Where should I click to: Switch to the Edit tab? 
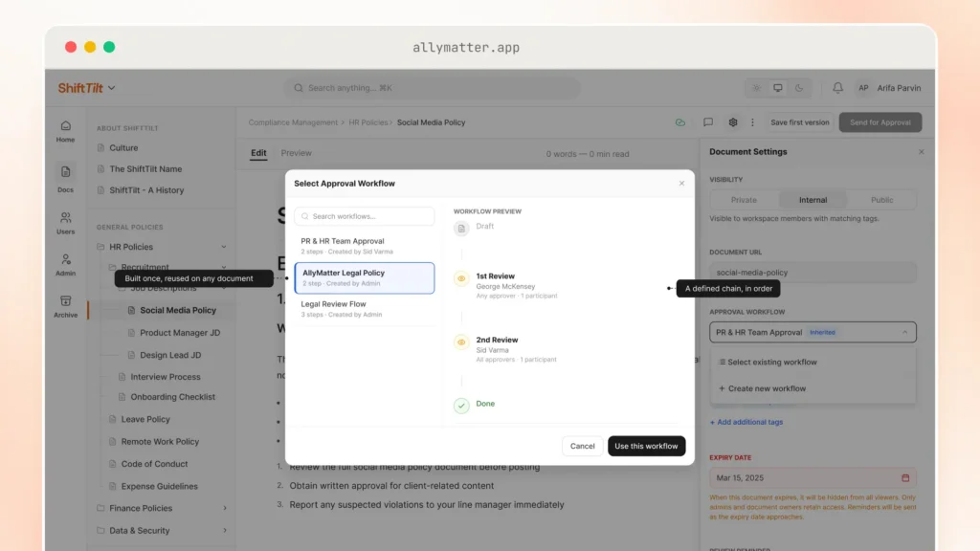(258, 153)
